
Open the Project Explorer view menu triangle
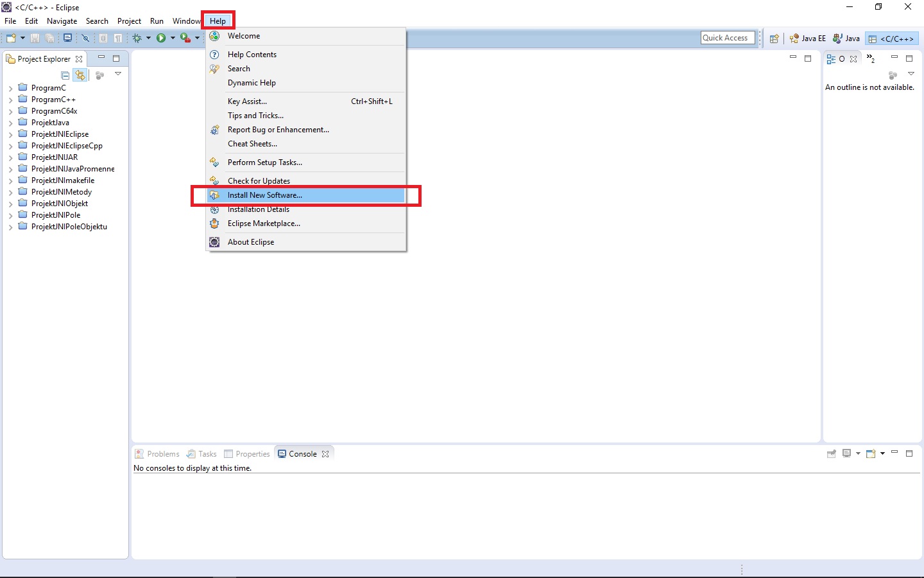pyautogui.click(x=118, y=74)
